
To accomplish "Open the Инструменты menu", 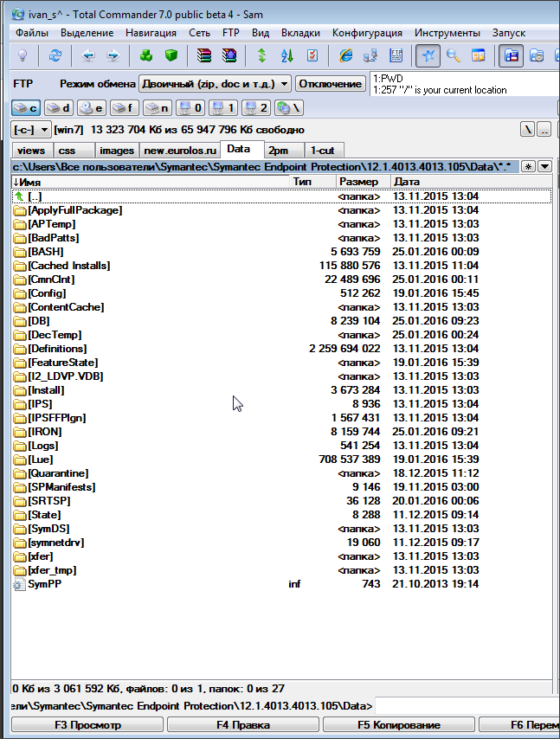I will [x=447, y=33].
